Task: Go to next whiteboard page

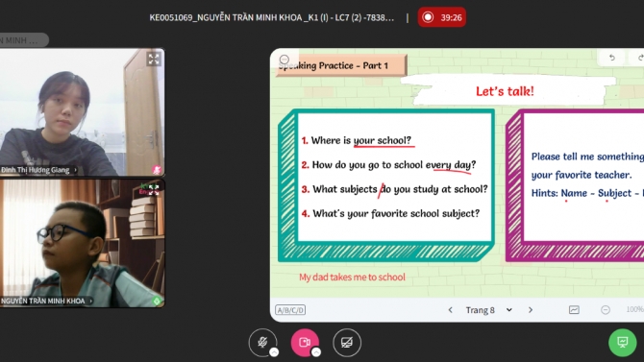Action: click(531, 310)
